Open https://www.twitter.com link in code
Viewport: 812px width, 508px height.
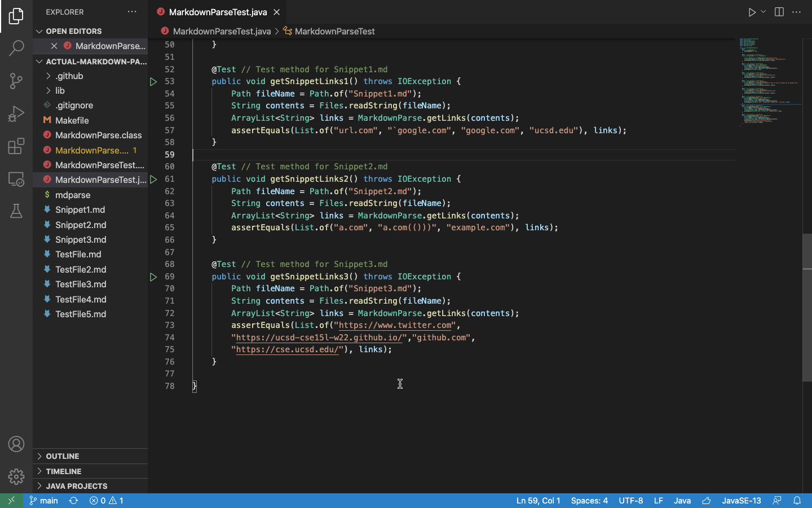[x=395, y=325]
